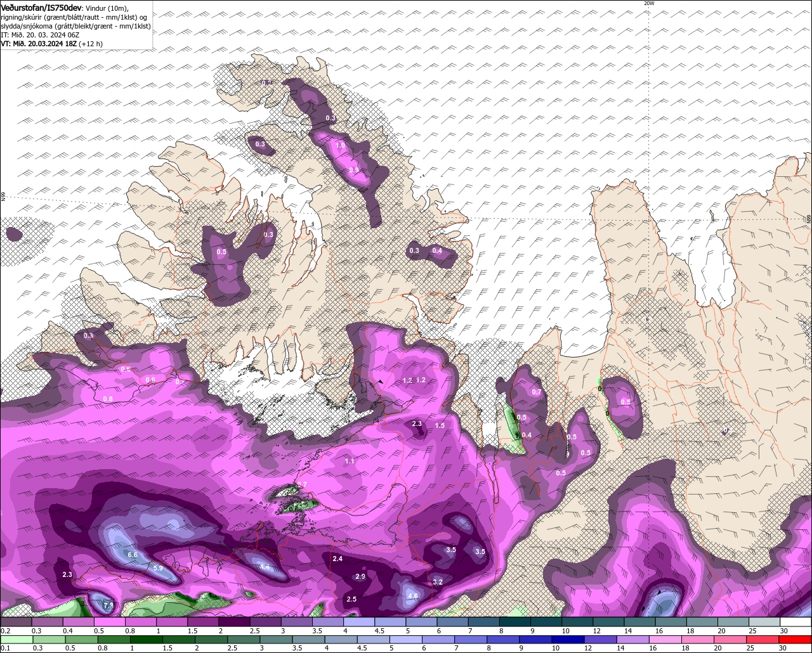Select the darkest green swatch labeled 1 in lower legend

(x=146, y=639)
